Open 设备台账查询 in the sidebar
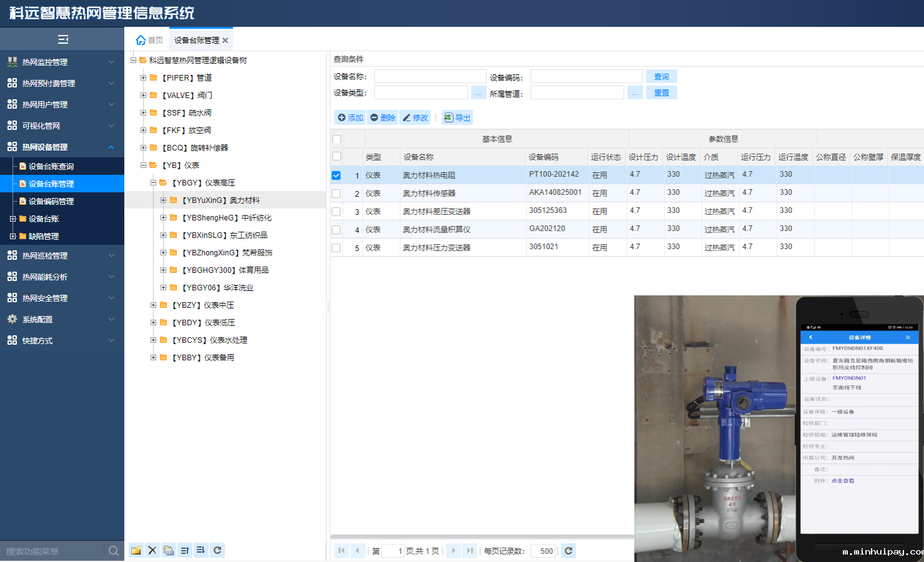The width and height of the screenshot is (924, 562). coord(51,167)
